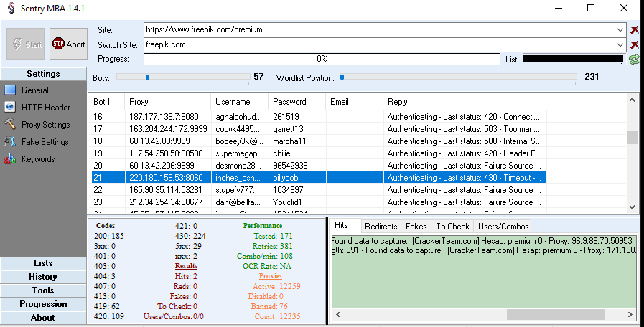
Task: Select Proxy Settings in the settings list
Action: click(x=45, y=125)
